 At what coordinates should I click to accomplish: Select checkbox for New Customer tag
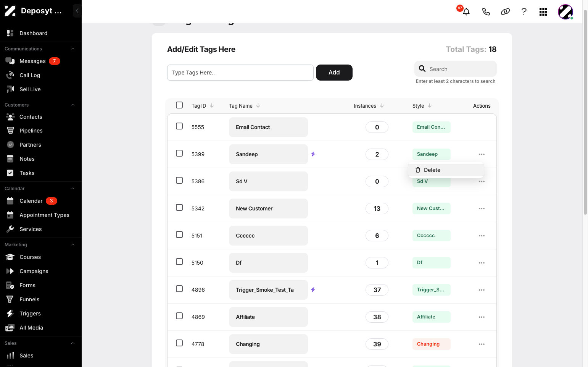click(179, 207)
